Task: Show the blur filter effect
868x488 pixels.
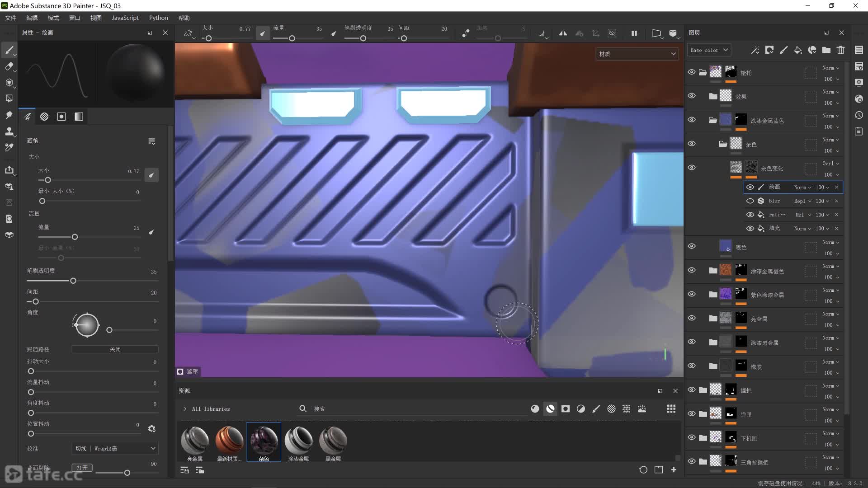Action: pyautogui.click(x=750, y=201)
